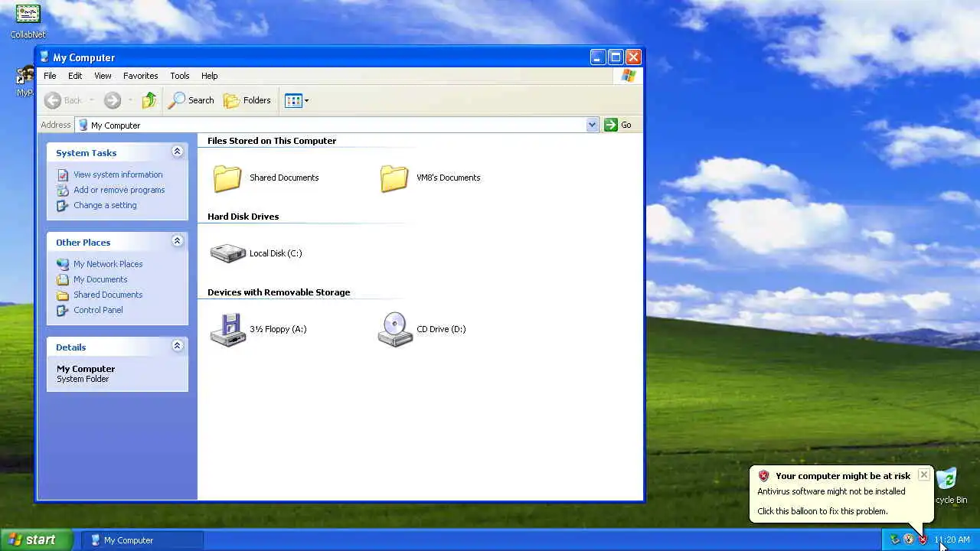Click the My Computer title bar icon
The image size is (980, 551).
44,57
